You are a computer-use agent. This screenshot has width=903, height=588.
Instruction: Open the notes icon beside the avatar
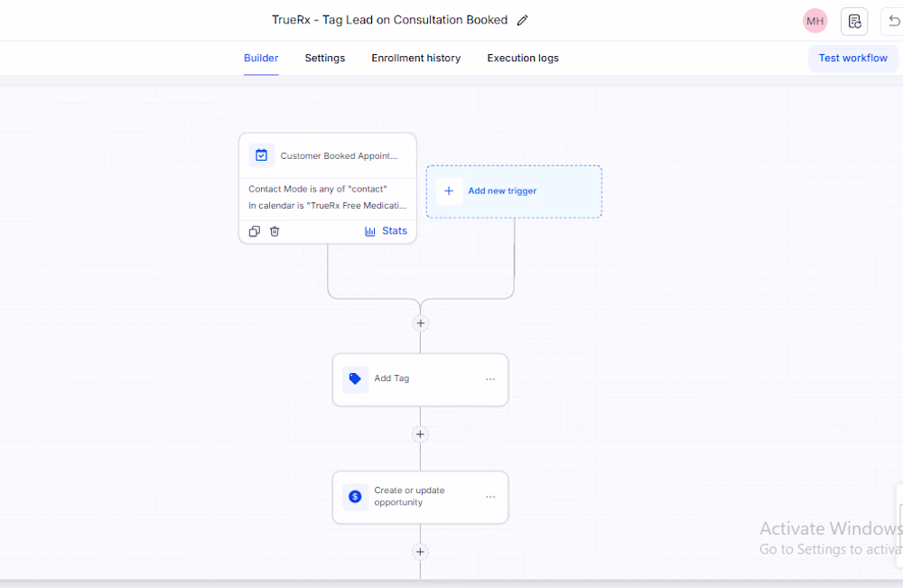854,22
